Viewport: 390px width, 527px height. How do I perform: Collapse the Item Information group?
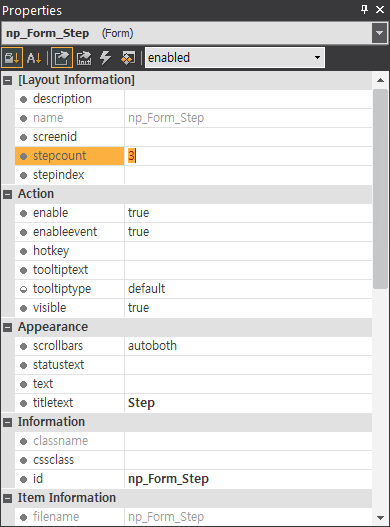click(7, 498)
